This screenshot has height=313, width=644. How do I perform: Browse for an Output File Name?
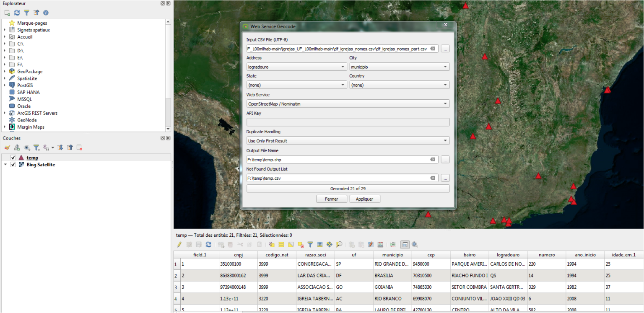point(445,159)
